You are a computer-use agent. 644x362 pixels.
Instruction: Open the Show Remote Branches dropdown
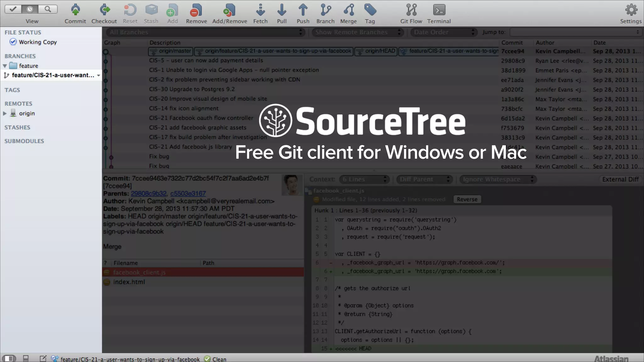click(358, 32)
